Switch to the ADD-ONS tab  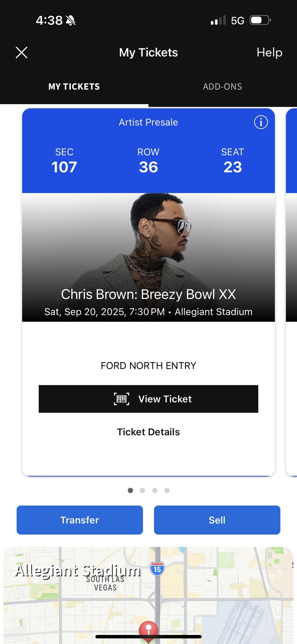222,87
